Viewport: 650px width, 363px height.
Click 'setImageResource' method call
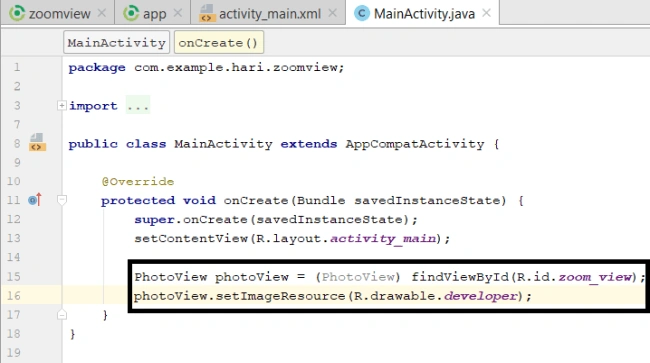pos(280,296)
